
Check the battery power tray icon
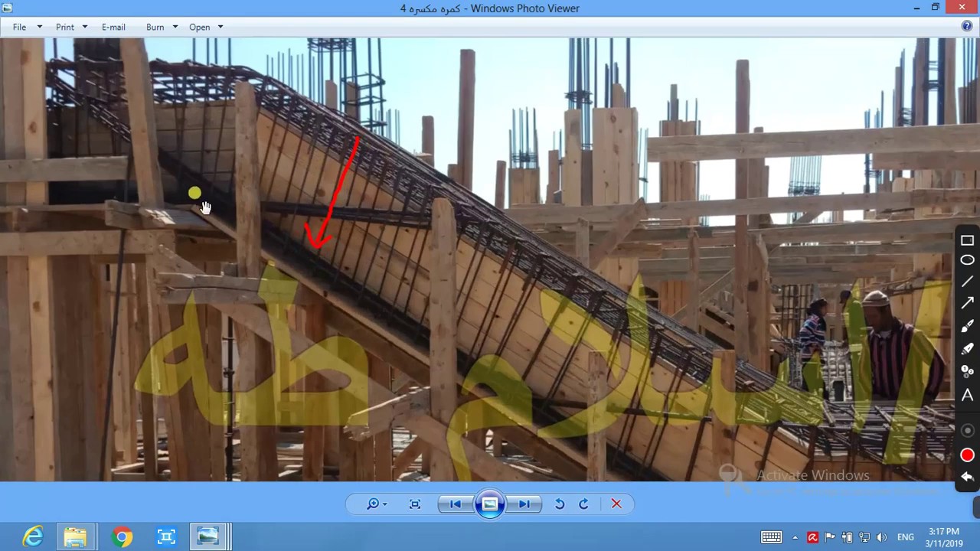pos(847,537)
